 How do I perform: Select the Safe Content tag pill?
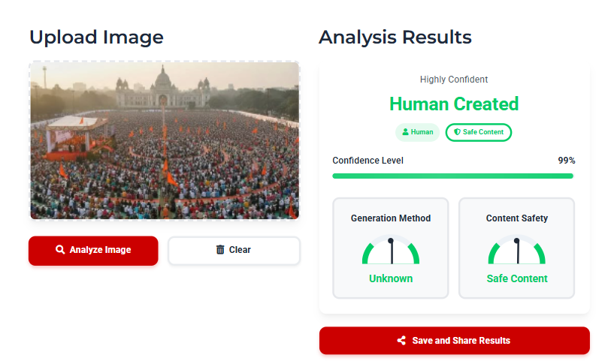point(479,132)
